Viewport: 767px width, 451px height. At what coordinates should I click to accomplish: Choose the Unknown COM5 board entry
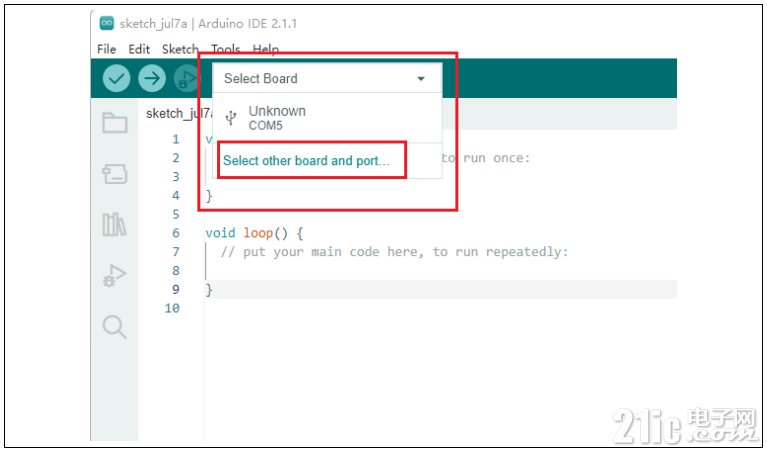point(327,118)
